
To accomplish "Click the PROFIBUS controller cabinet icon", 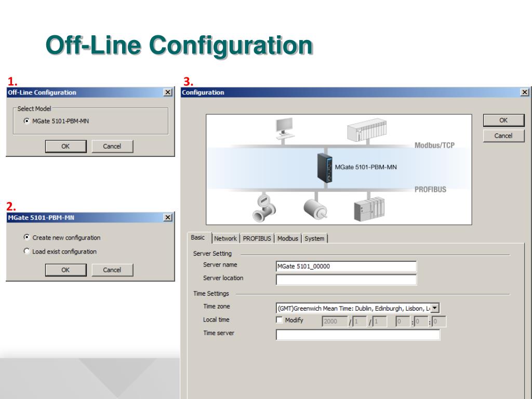I will pyautogui.click(x=369, y=209).
